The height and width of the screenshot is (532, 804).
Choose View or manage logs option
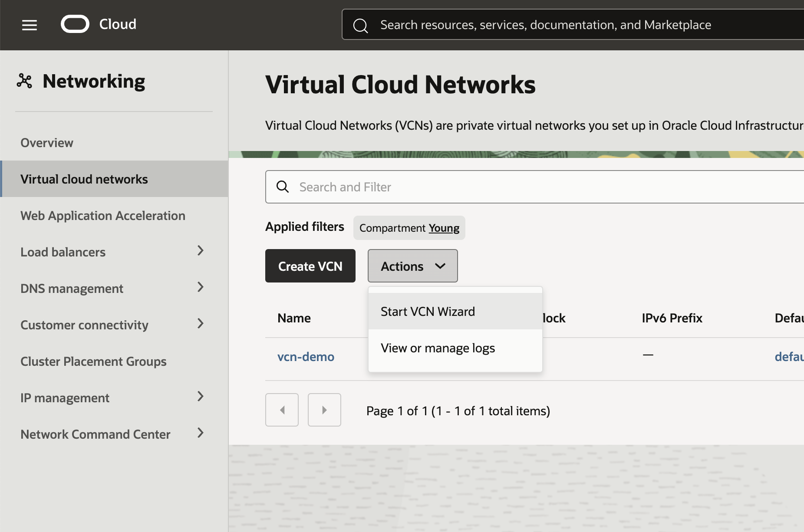[x=438, y=348]
